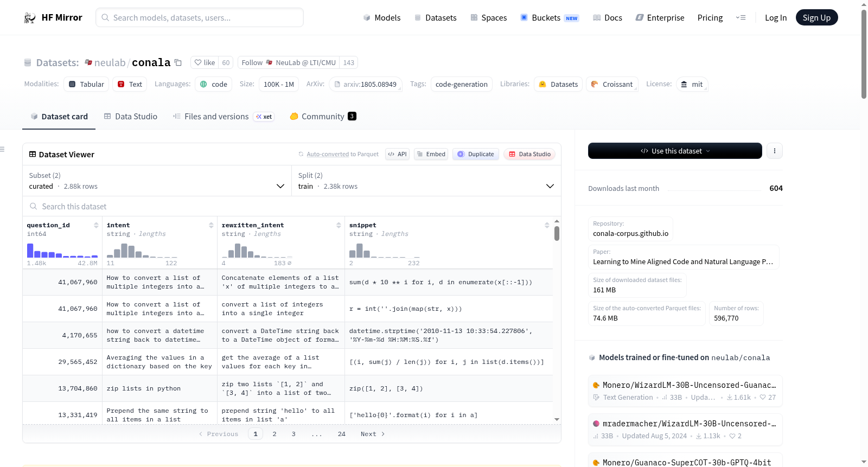The height and width of the screenshot is (467, 868).
Task: Select the code-generation tag
Action: [x=462, y=85]
